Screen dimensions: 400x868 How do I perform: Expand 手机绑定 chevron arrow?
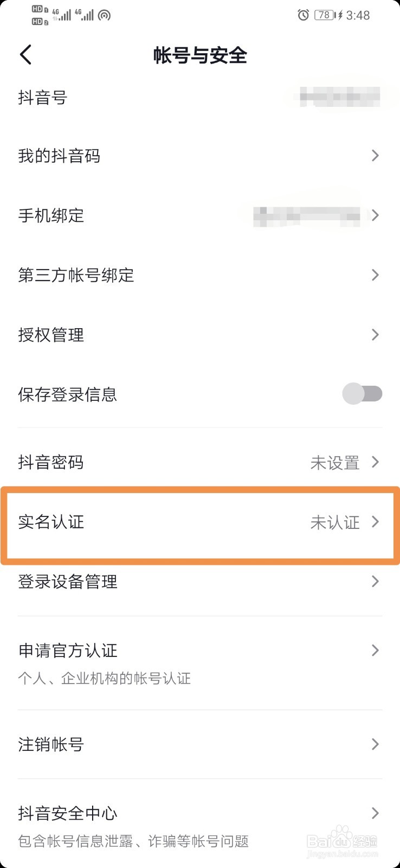(375, 215)
